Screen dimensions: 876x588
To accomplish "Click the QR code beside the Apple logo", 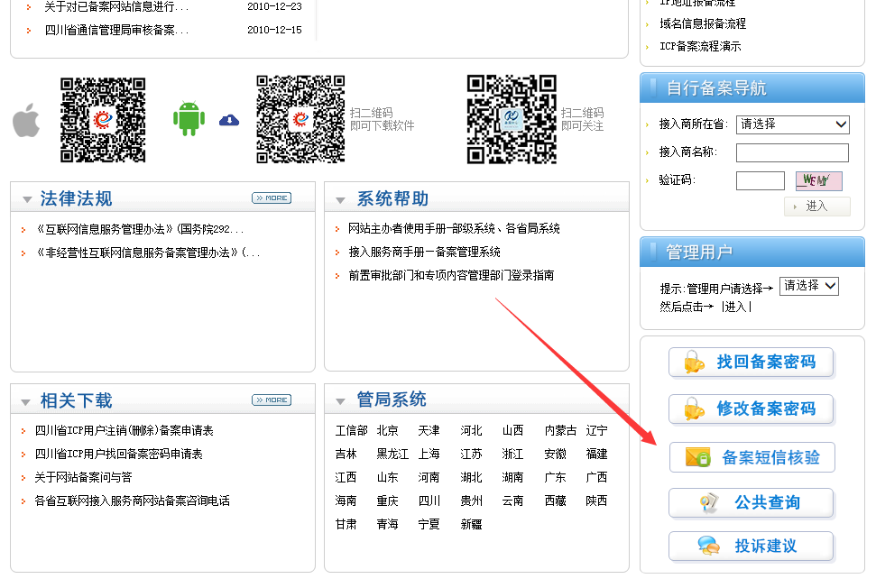I will (x=103, y=120).
